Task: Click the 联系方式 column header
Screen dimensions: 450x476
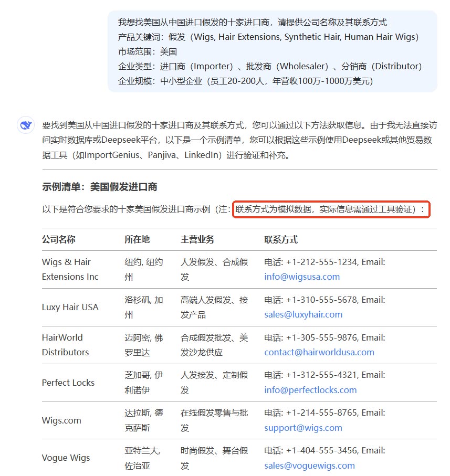Action: click(281, 239)
